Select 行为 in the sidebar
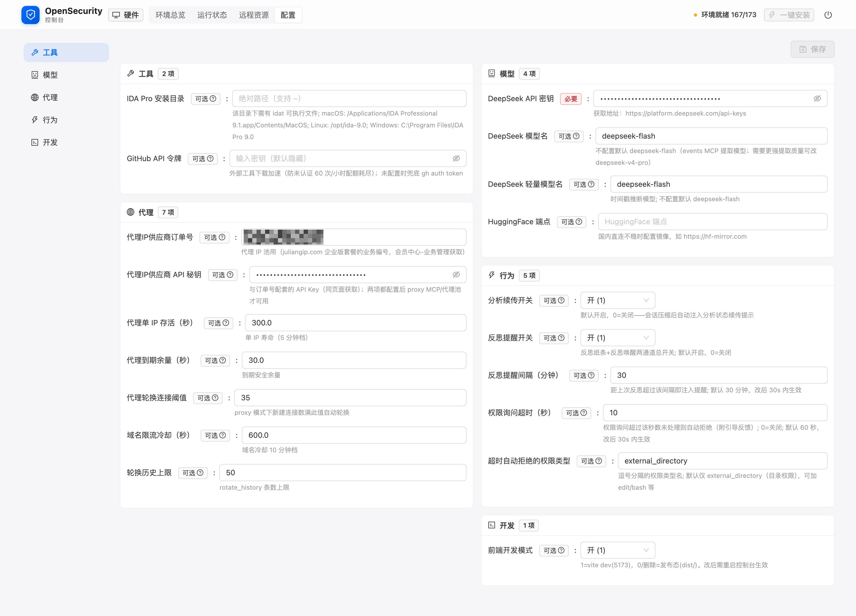The image size is (856, 616). pos(66,120)
